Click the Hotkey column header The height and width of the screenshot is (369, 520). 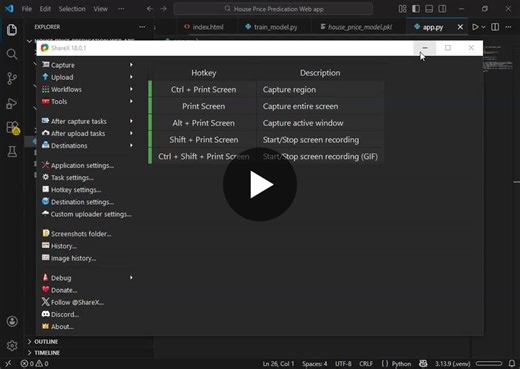click(x=204, y=73)
